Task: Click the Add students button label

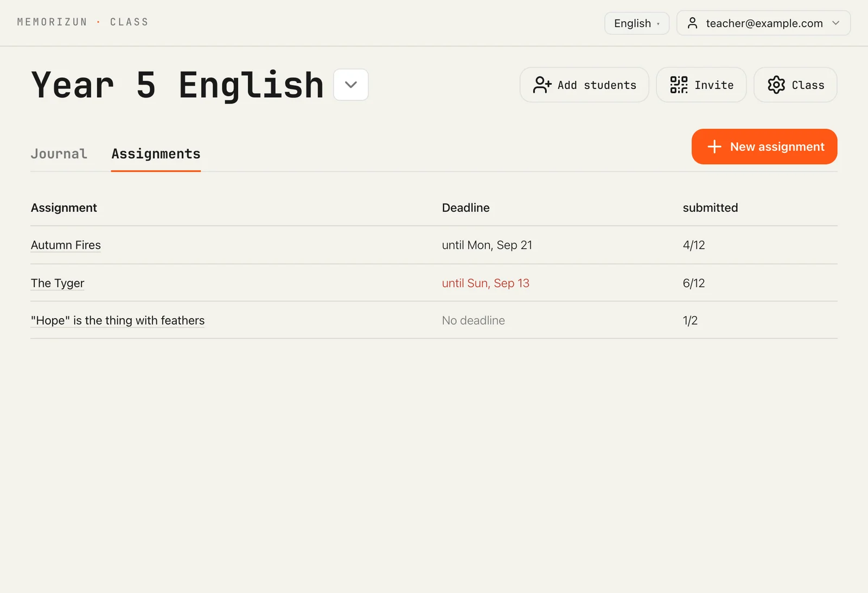Action: click(x=597, y=85)
